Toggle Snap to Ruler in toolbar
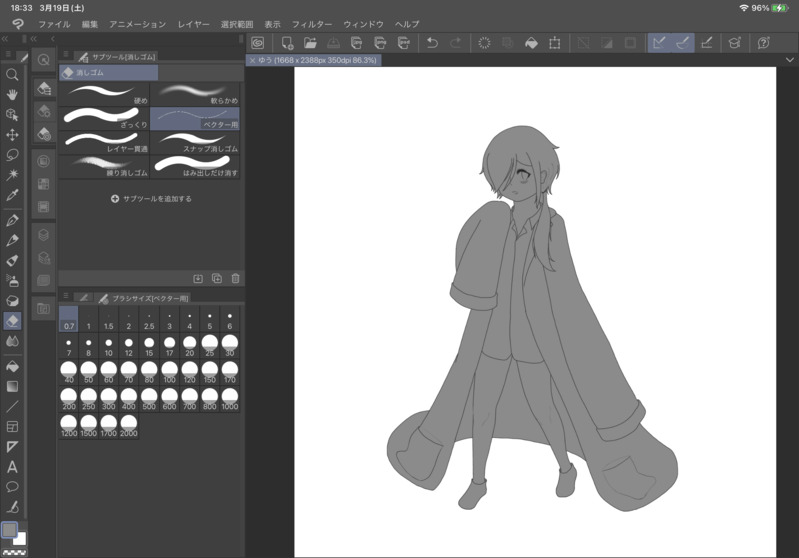This screenshot has width=799, height=558. click(x=658, y=43)
